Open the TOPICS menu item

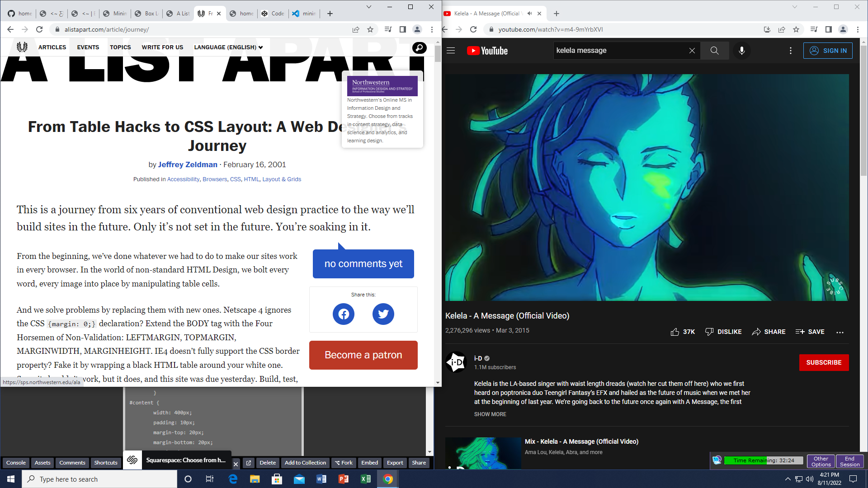coord(120,47)
